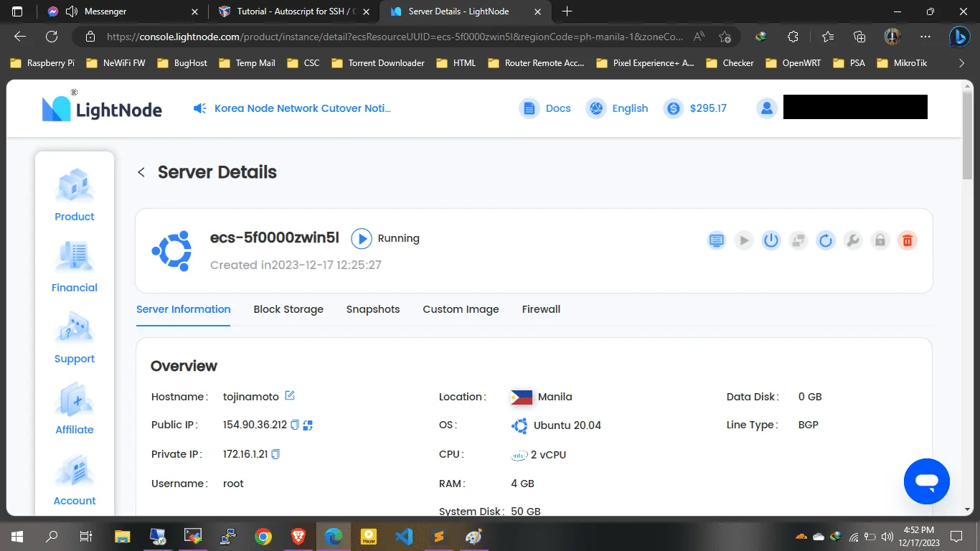Open the $295.17 account balance
This screenshot has width=980, height=551.
694,108
